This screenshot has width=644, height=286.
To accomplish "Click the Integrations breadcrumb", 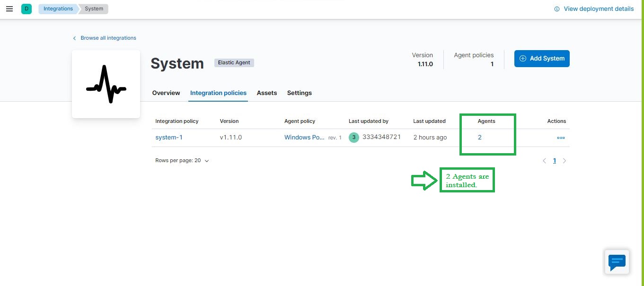I will click(58, 9).
